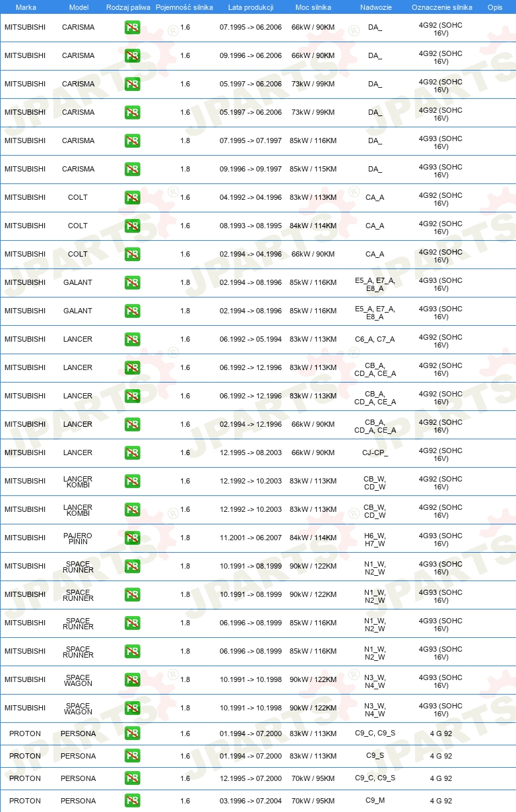Click petrol icon in Colt 02.1994 row

(x=132, y=255)
